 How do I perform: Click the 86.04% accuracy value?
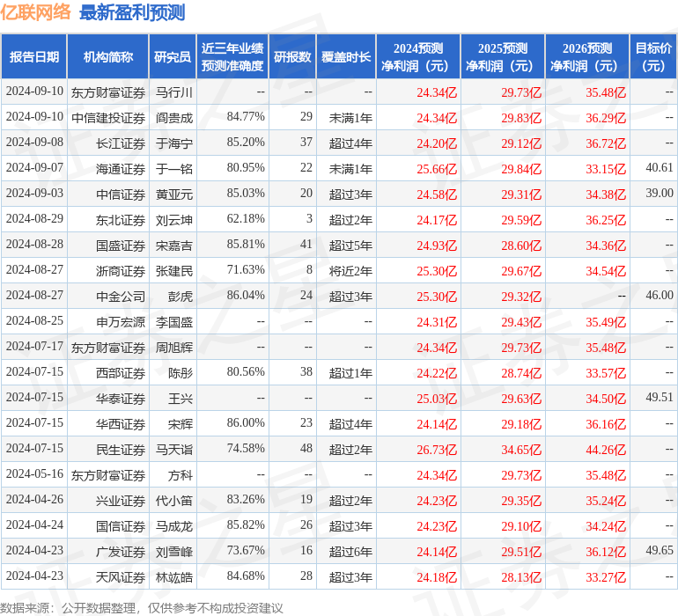(x=246, y=295)
